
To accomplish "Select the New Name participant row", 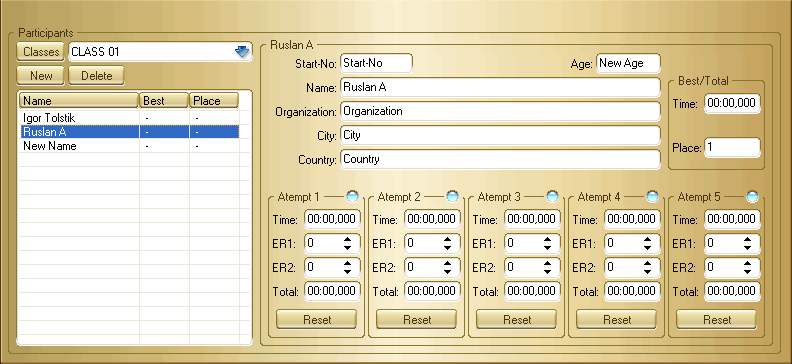I will click(129, 146).
